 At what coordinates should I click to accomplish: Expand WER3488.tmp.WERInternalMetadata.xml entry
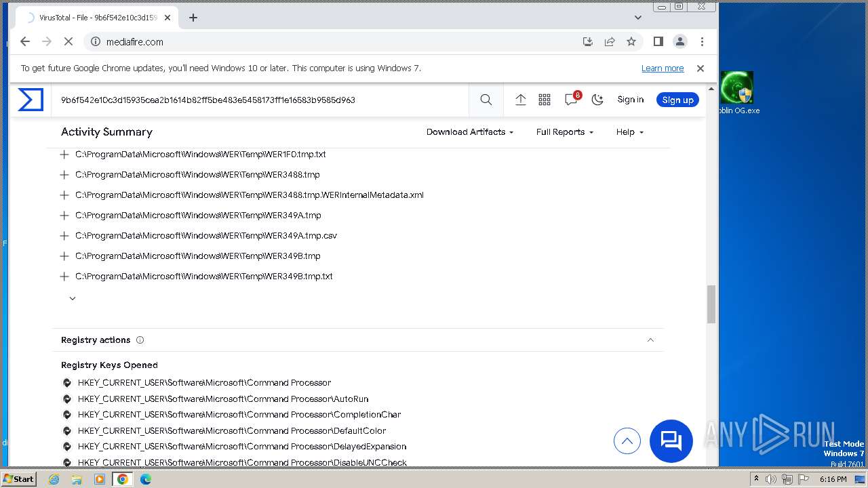(64, 195)
